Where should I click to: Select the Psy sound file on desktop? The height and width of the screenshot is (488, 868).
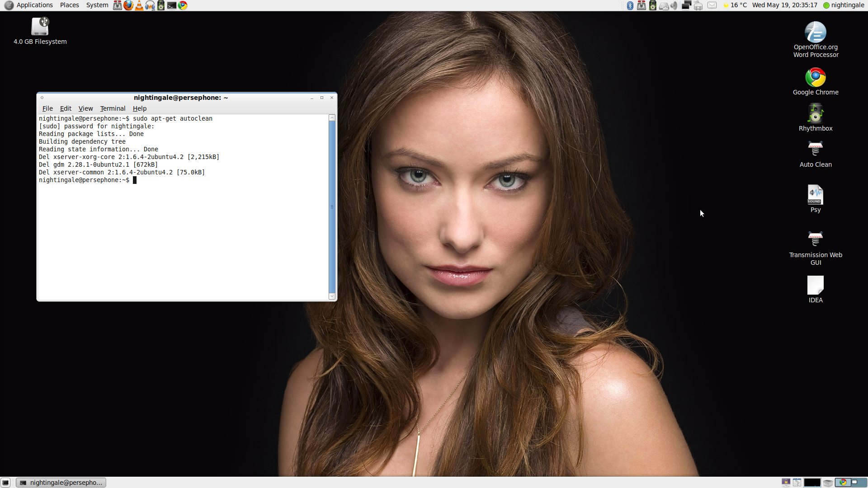(816, 198)
